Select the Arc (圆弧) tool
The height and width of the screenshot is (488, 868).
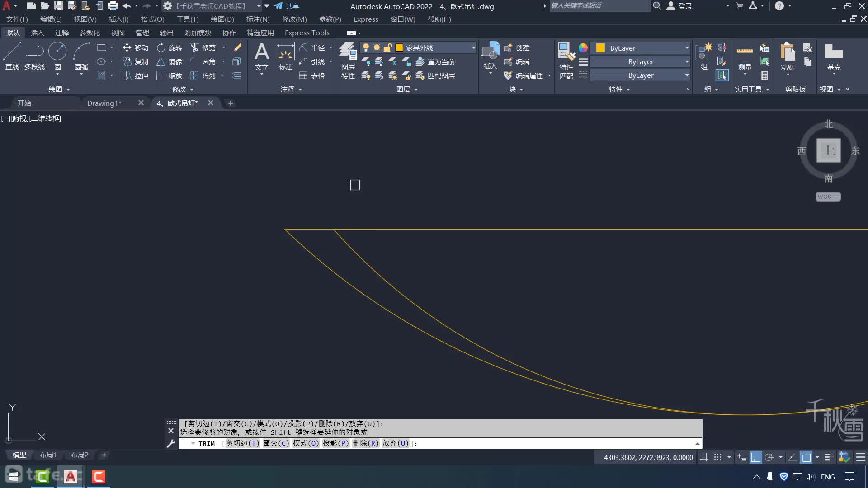(x=81, y=56)
